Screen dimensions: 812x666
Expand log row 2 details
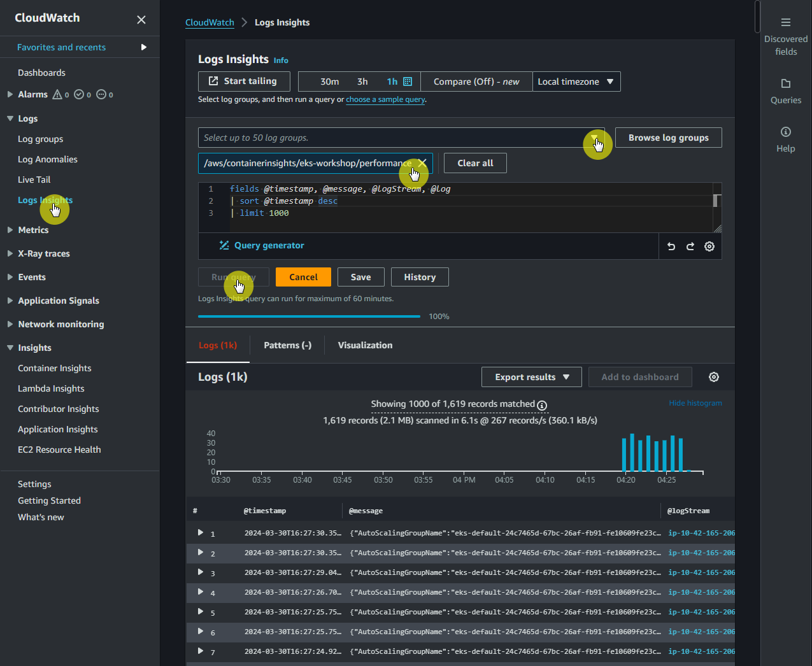[x=200, y=552]
